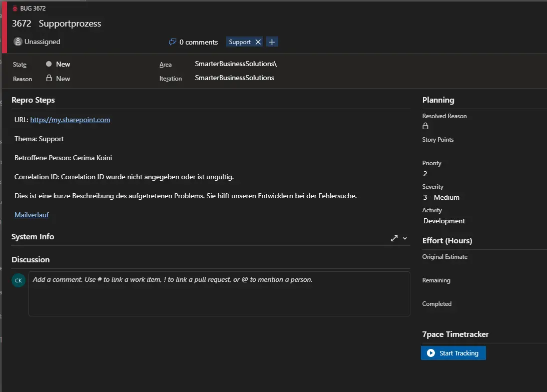Screen dimensions: 547x392
Task: Click the Repro Steps section heading
Action: click(33, 100)
